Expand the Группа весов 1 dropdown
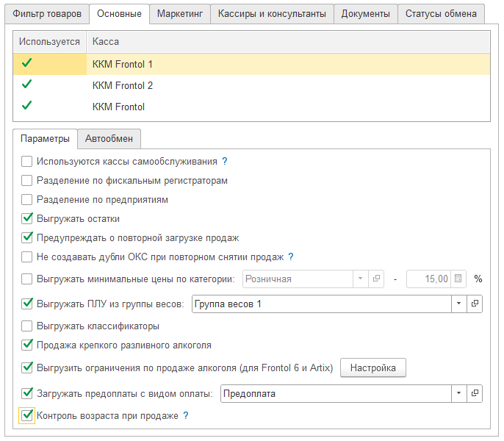This screenshot has height=441, width=504. (458, 304)
